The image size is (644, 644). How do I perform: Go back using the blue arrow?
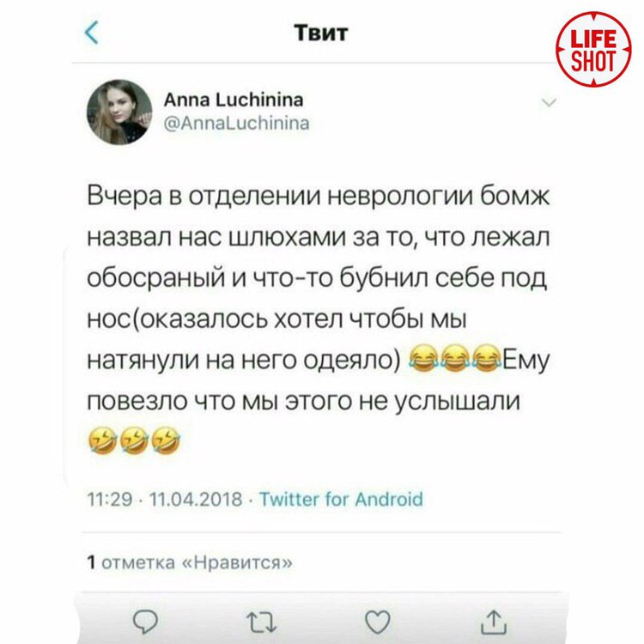tap(91, 33)
